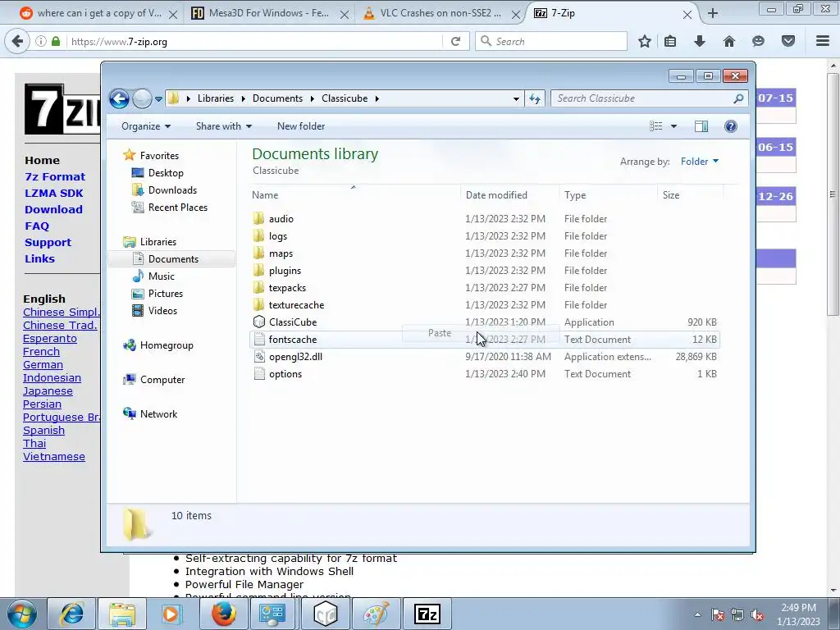Open Windows Media Player from taskbar
The image size is (840, 630).
(172, 614)
